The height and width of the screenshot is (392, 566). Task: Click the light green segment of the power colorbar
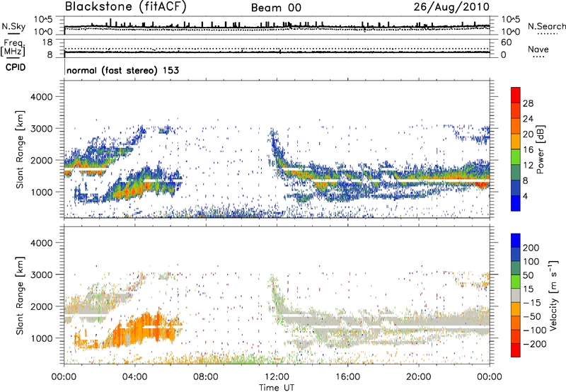516,157
